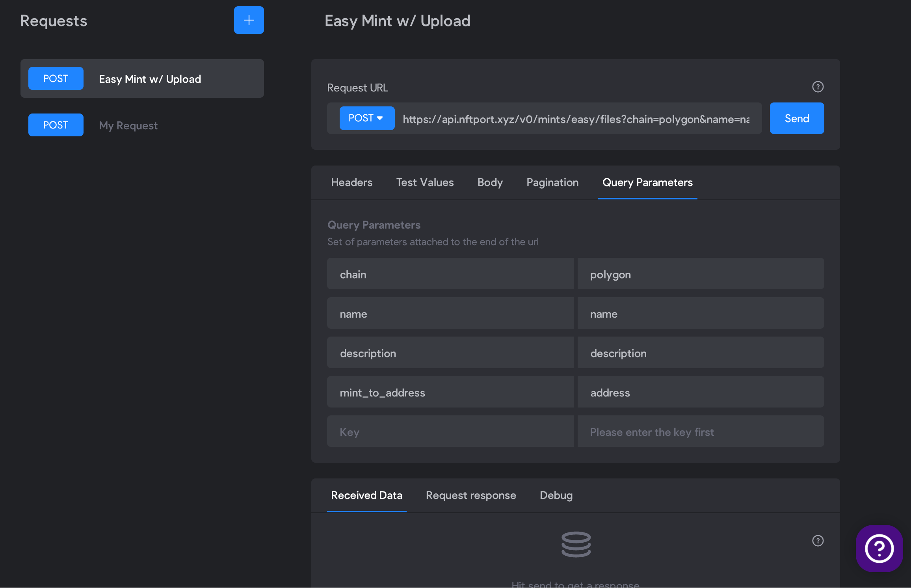Click the Requests sidebar heading

pos(54,21)
